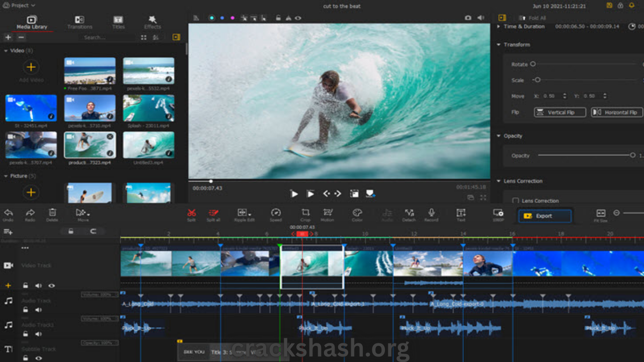
Task: Click the Add Video plus button
Action: coord(31,67)
